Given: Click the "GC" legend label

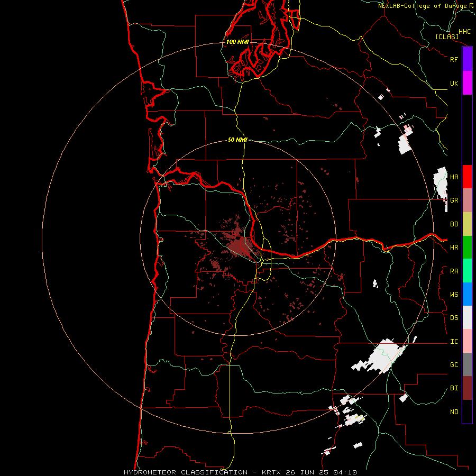Looking at the screenshot, I should tap(454, 365).
